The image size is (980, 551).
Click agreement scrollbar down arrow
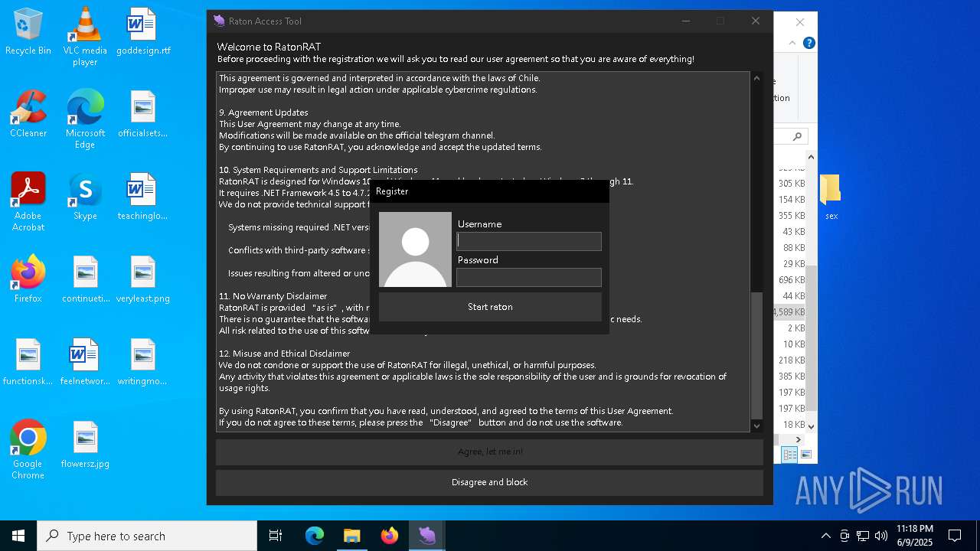[x=757, y=425]
